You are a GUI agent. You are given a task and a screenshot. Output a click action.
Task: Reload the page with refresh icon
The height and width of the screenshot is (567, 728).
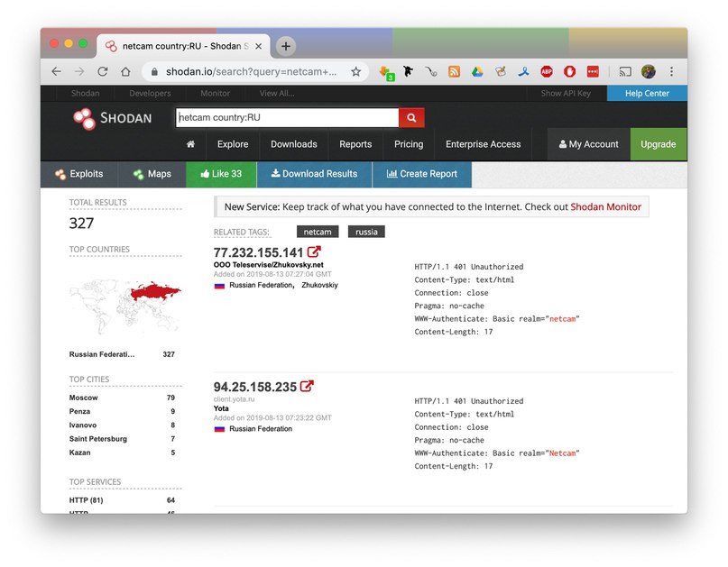[x=103, y=71]
